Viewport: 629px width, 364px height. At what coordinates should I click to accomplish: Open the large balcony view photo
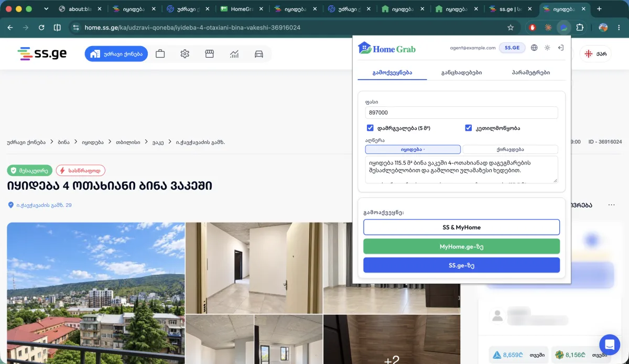pos(96,293)
